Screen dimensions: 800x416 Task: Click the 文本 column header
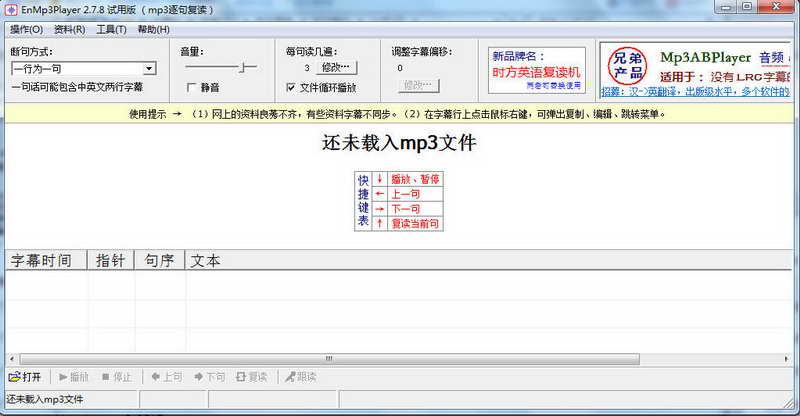488,260
